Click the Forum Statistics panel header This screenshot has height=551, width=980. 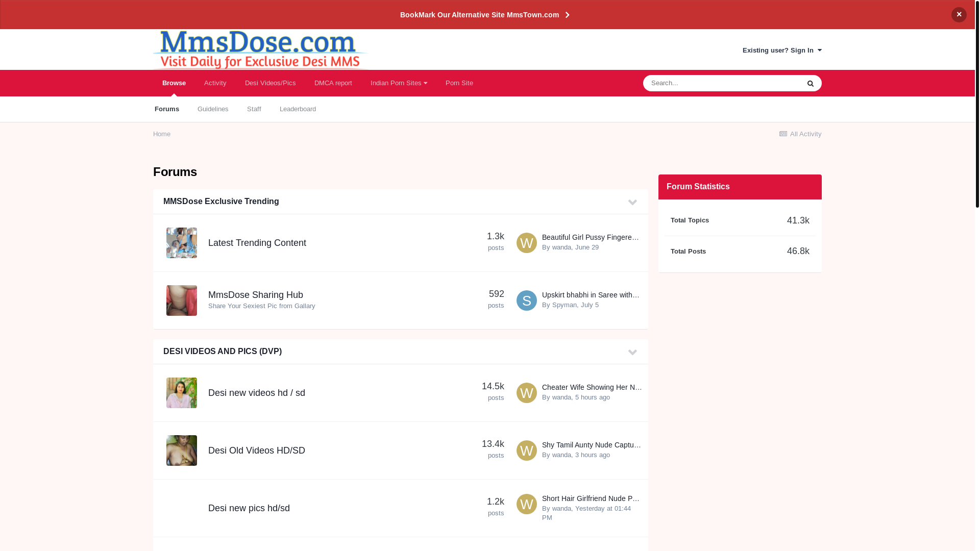coord(740,187)
